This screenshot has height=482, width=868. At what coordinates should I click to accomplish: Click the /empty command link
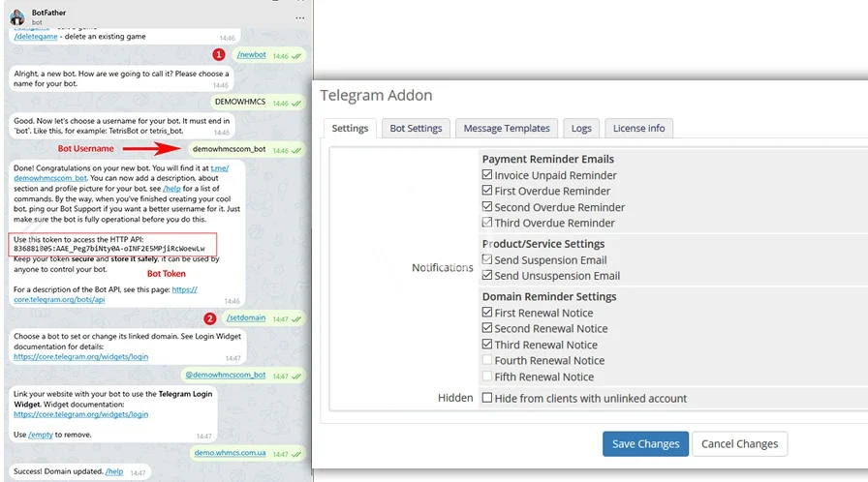click(x=41, y=436)
